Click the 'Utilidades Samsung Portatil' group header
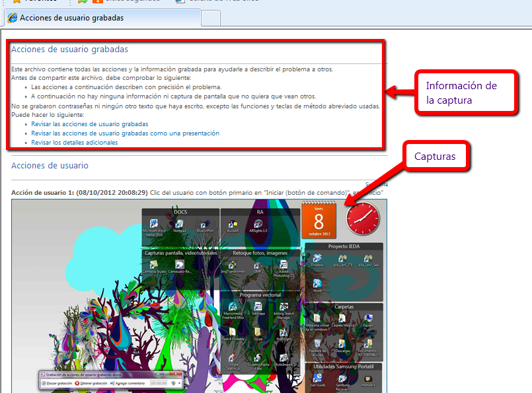Screen dimensions: 532x393 pos(344,367)
